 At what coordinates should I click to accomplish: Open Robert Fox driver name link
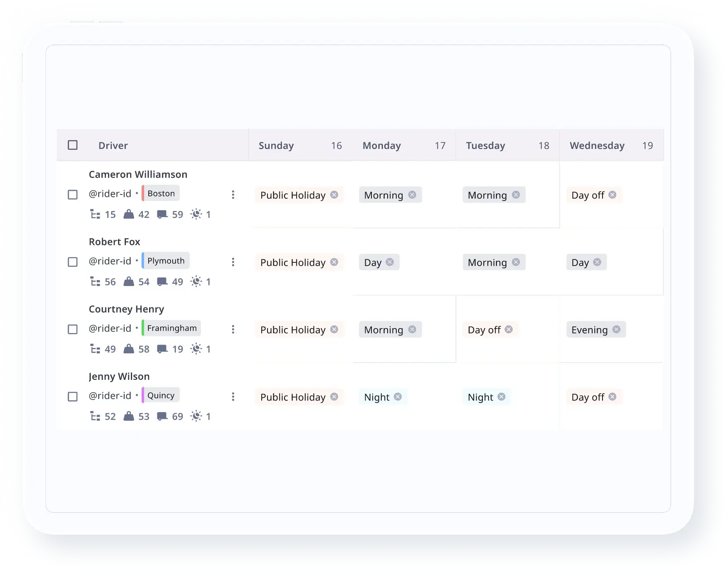pos(114,242)
